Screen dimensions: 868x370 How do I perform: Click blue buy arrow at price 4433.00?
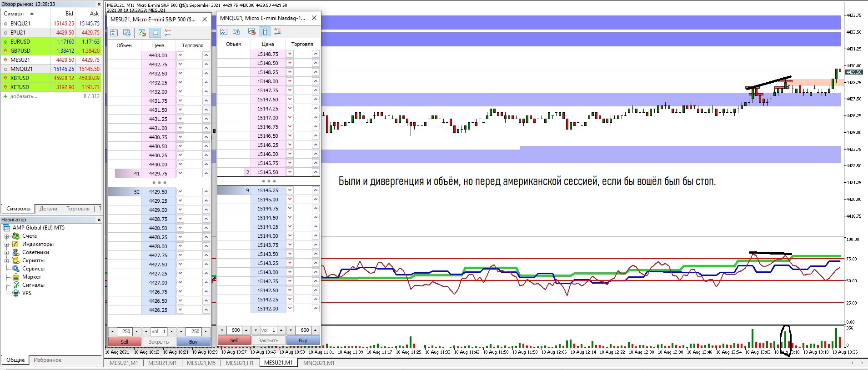pyautogui.click(x=206, y=55)
